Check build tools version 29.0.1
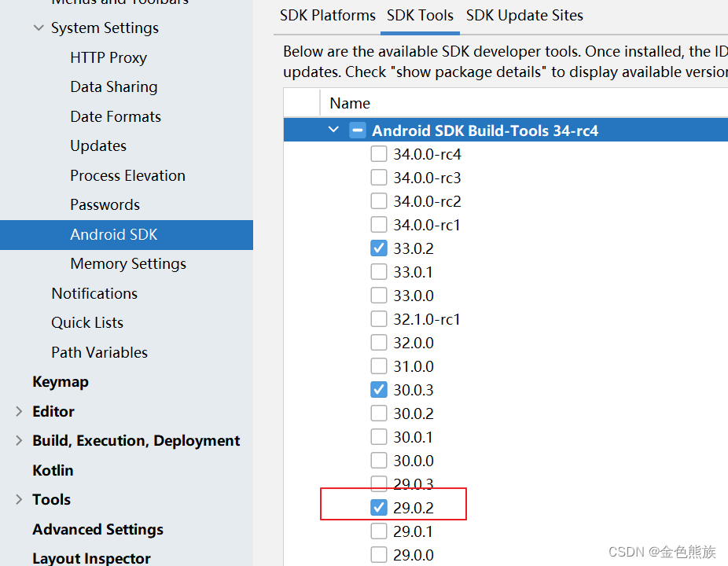 pos(379,531)
